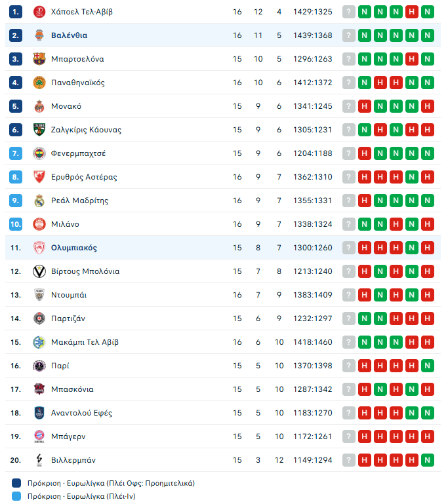Click the position 7 rank badge
Viewport: 448px width, 504px height.
click(x=16, y=153)
